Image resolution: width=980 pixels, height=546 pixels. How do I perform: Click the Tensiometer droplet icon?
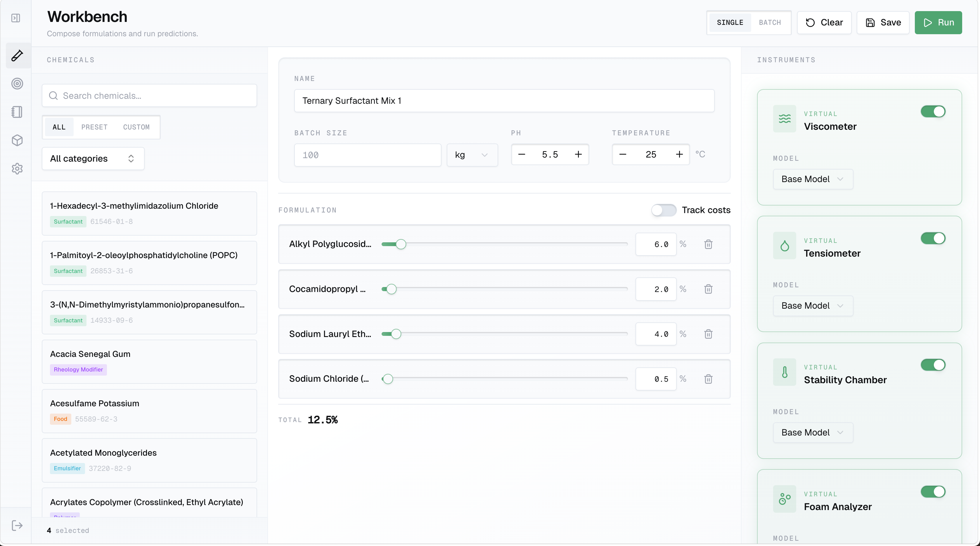tap(785, 246)
